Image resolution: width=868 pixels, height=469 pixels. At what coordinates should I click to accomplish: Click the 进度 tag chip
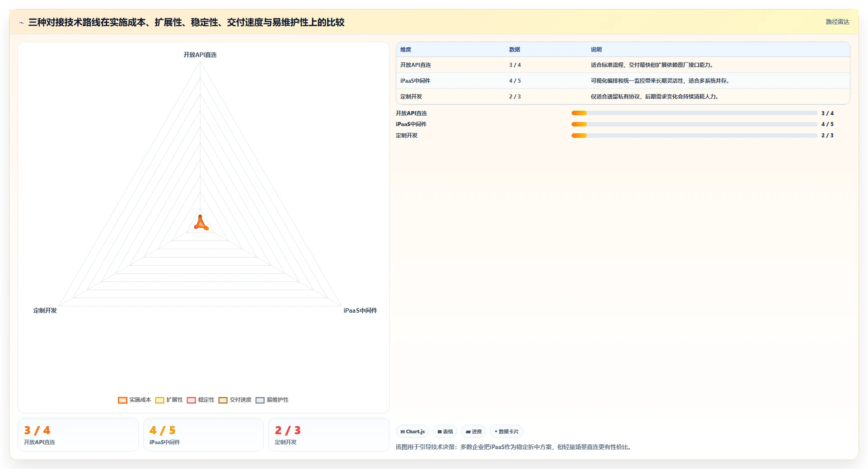(x=474, y=431)
